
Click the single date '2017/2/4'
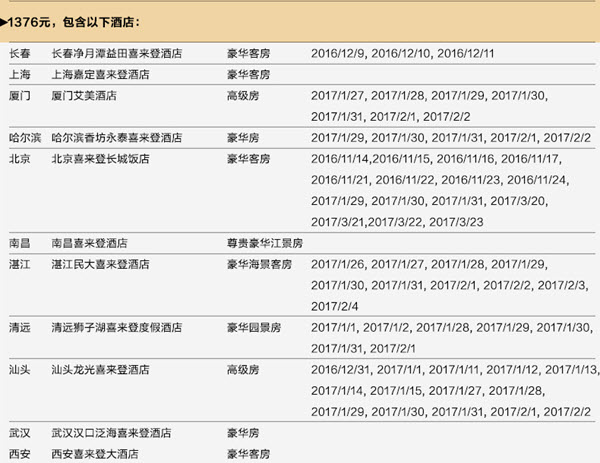pos(335,306)
